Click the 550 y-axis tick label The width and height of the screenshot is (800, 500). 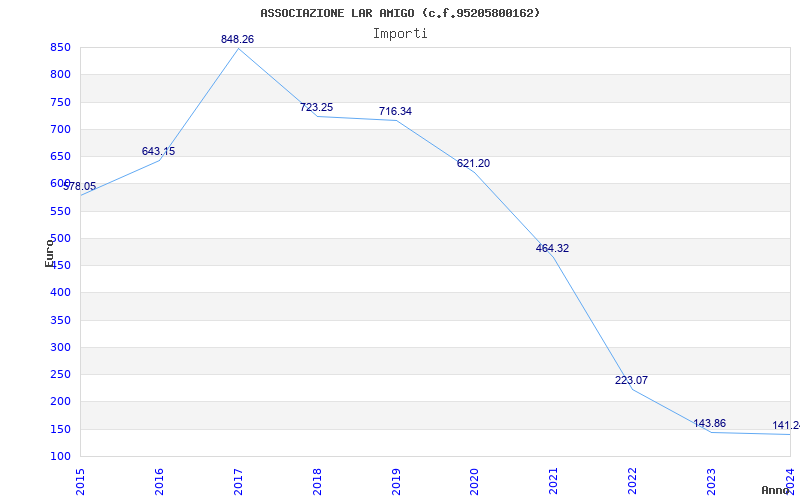point(60,211)
